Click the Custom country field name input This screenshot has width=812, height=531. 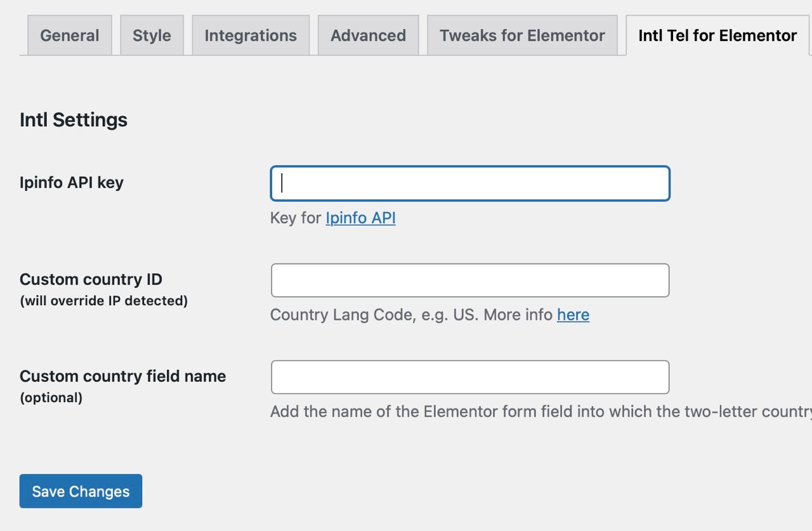point(470,377)
